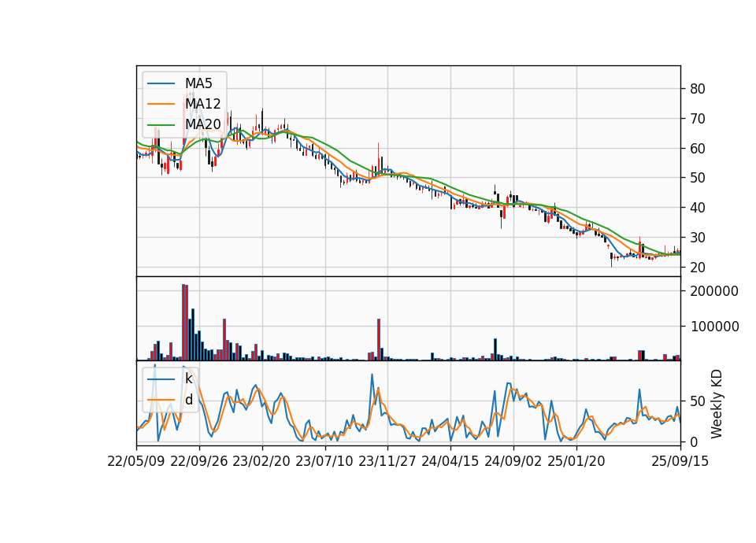
Task: Click price axis value 30
Action: click(x=698, y=238)
